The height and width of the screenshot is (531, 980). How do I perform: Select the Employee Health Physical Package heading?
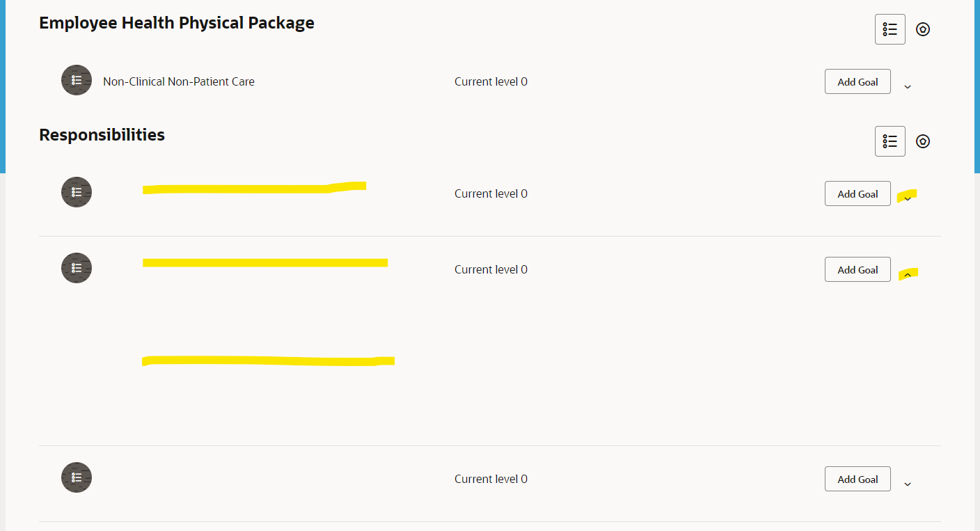177,22
